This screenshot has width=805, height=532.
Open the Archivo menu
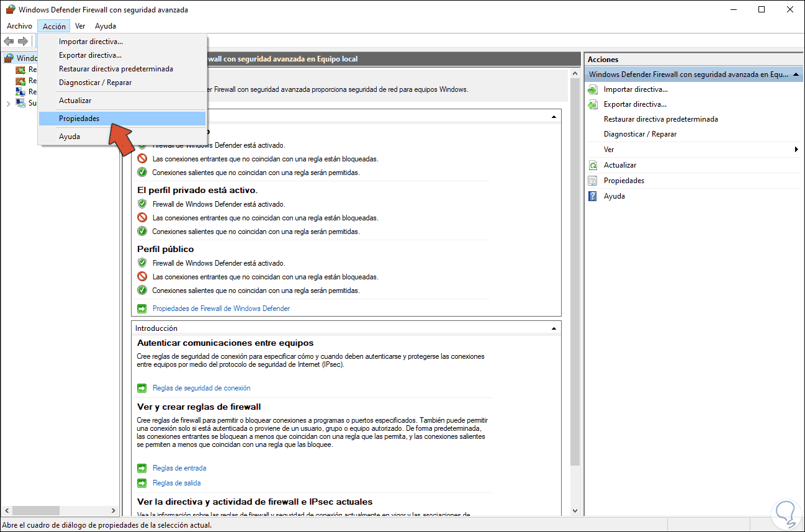pos(19,26)
